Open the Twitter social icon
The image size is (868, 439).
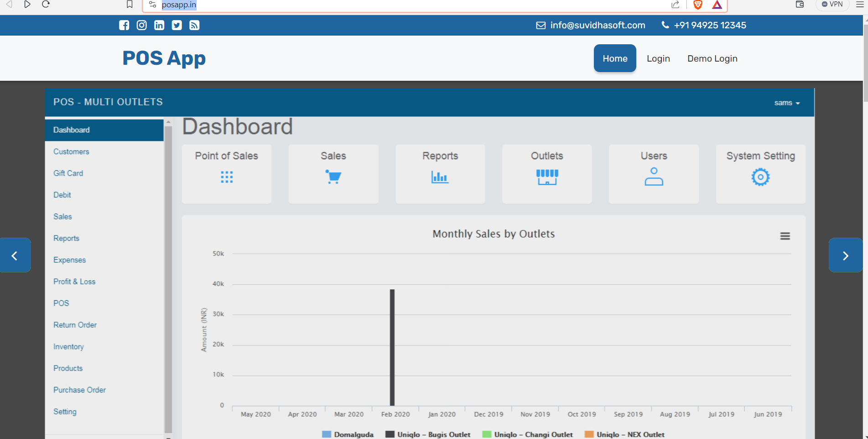pyautogui.click(x=177, y=26)
